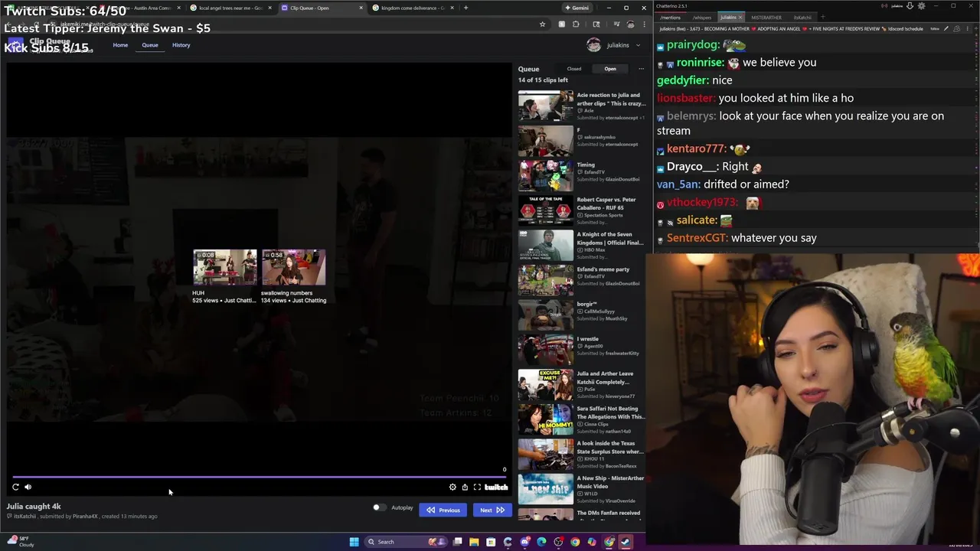
Task: Select 'Robert Casper vs. Peter Caballero' clip
Action: 582,210
